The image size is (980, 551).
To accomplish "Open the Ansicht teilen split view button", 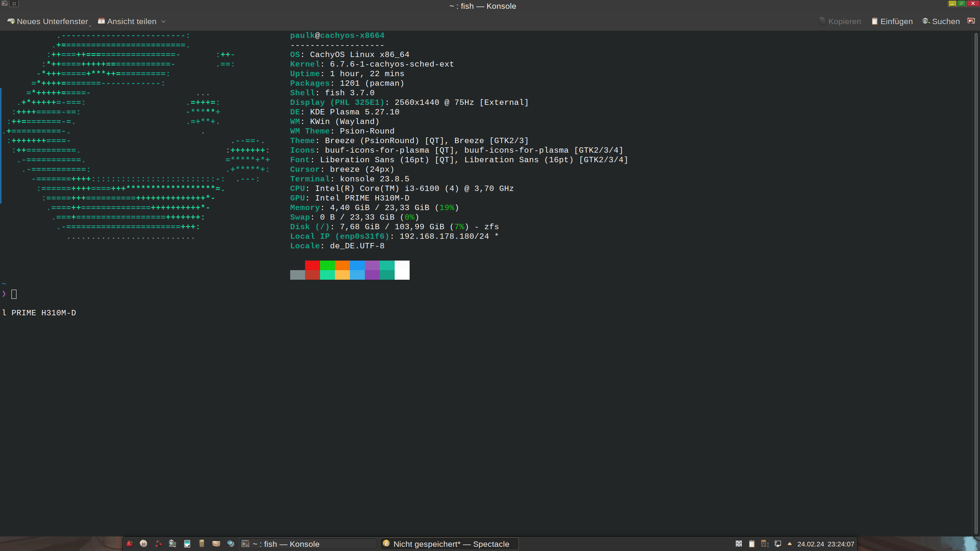I will coord(127,21).
